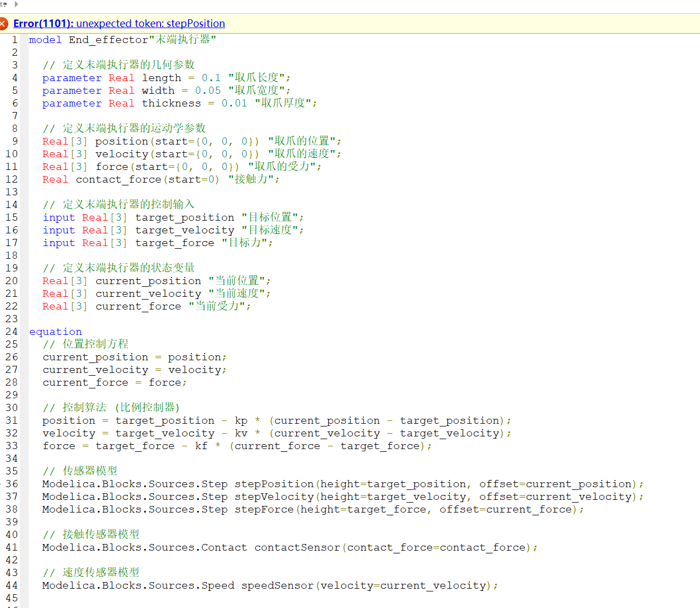Click 'kp' gain on line 31
The image size is (700, 608).
241,420
